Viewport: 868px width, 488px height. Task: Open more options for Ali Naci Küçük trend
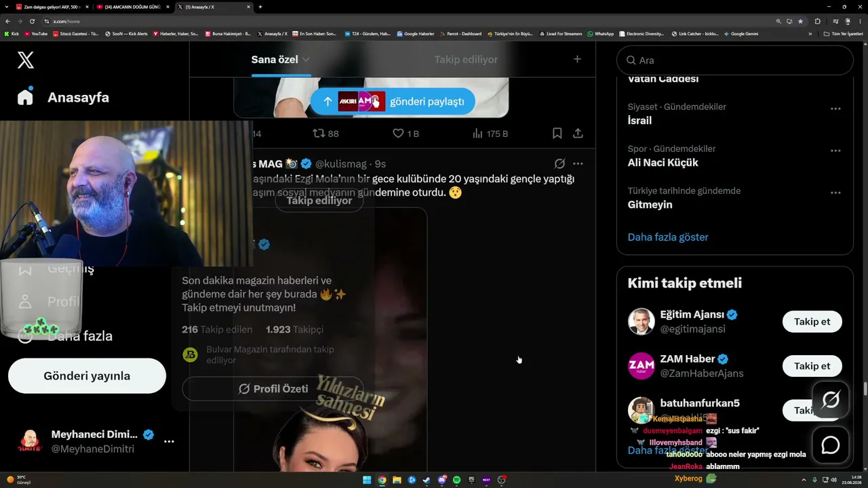(x=835, y=150)
